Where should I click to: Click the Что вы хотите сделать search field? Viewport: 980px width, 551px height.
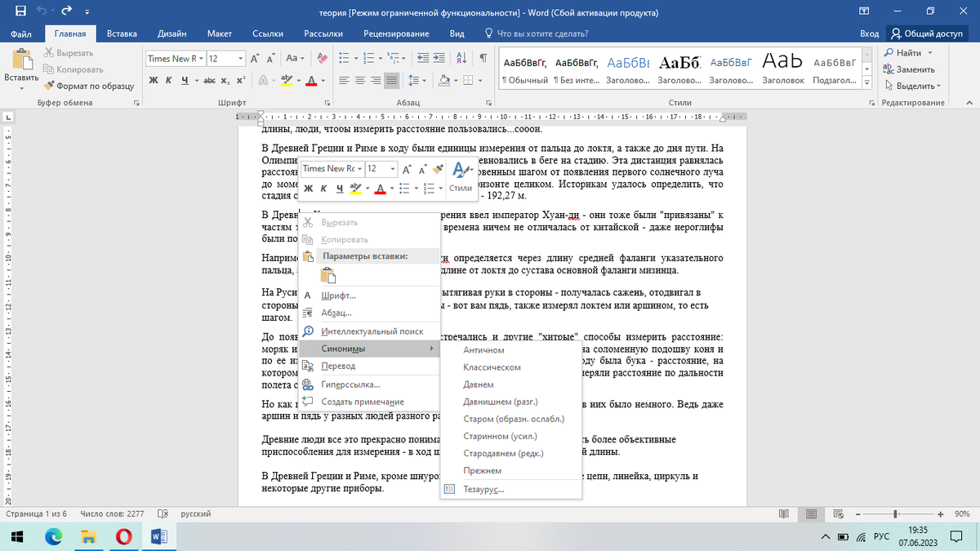coord(535,33)
